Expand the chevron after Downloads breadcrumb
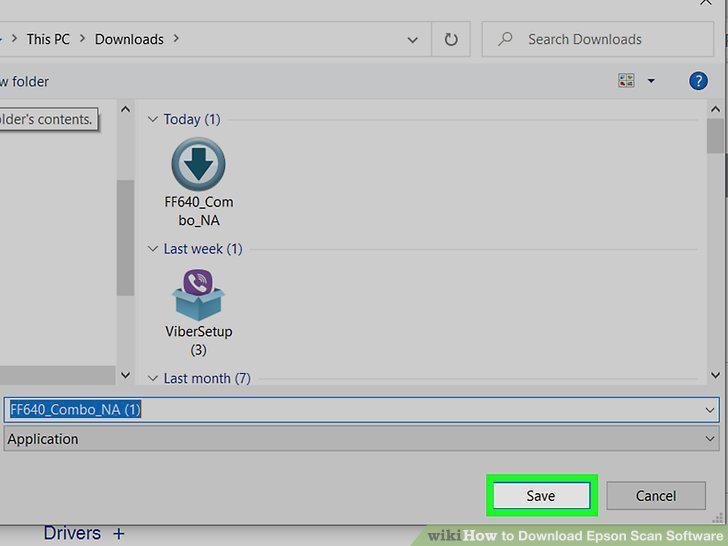Viewport: 728px width, 546px height. click(x=176, y=39)
